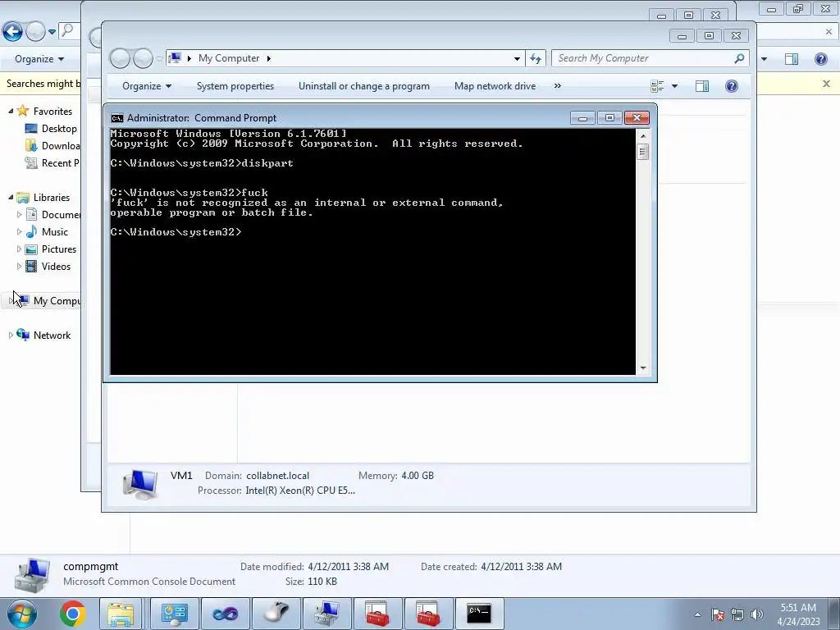Open the volume speaker tray icon
Screen dimensions: 840x630
[x=757, y=614]
